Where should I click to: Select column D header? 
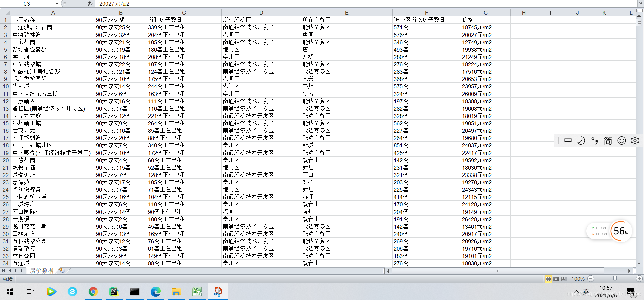tap(261, 13)
